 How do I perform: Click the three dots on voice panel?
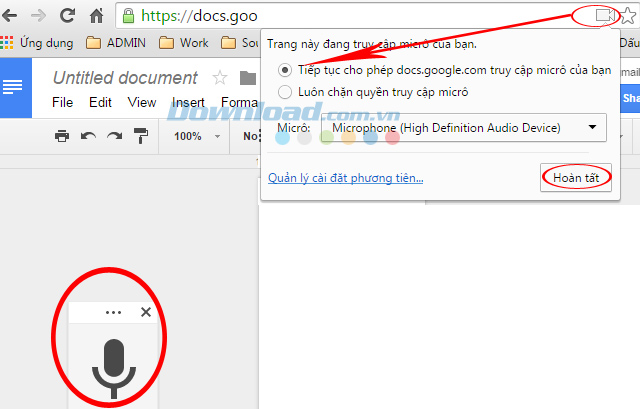pyautogui.click(x=113, y=313)
